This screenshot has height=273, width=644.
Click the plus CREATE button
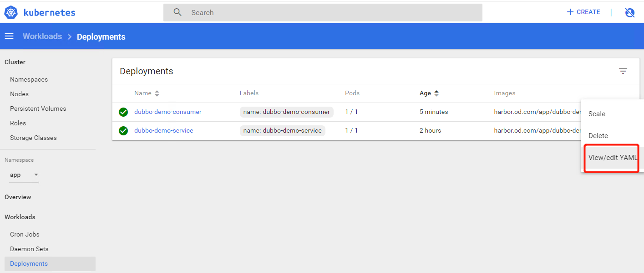click(583, 12)
